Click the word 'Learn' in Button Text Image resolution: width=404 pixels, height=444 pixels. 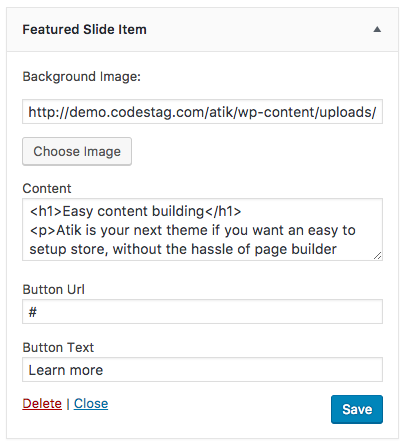click(x=47, y=370)
